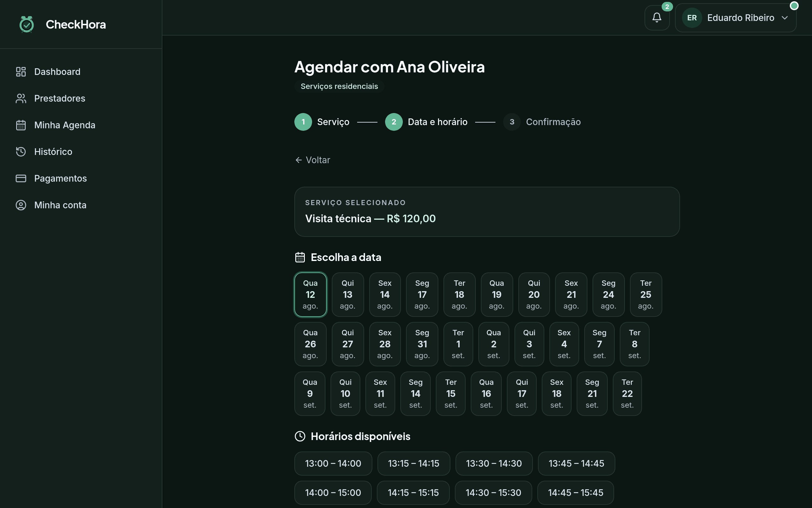Select time slot 13:15 – 14:15

[x=414, y=464]
